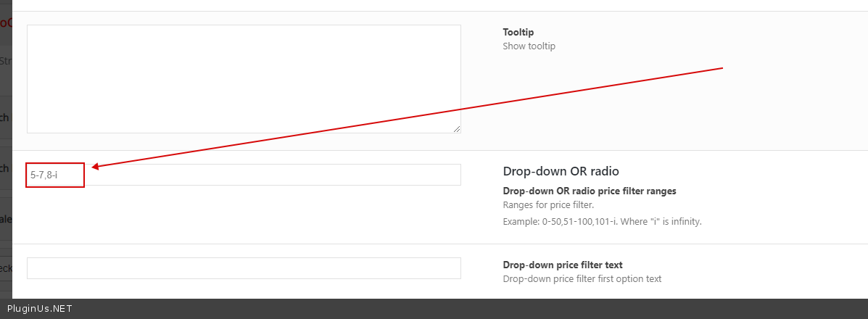
Task: Click the bold Tooltip label
Action: click(x=518, y=32)
